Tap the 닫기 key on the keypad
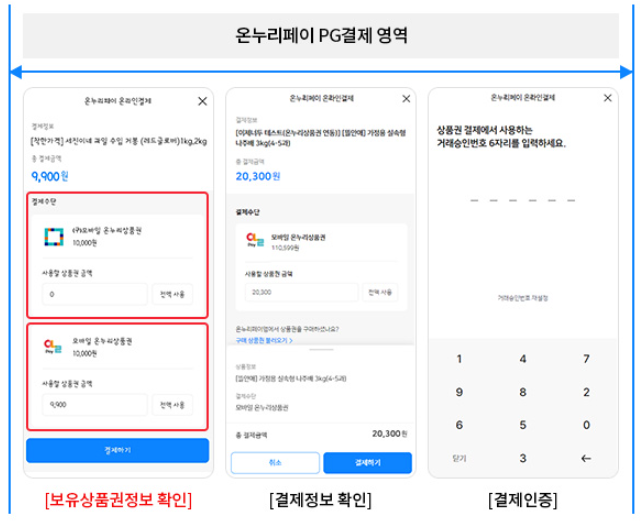Image resolution: width=640 pixels, height=523 pixels. coord(459,458)
